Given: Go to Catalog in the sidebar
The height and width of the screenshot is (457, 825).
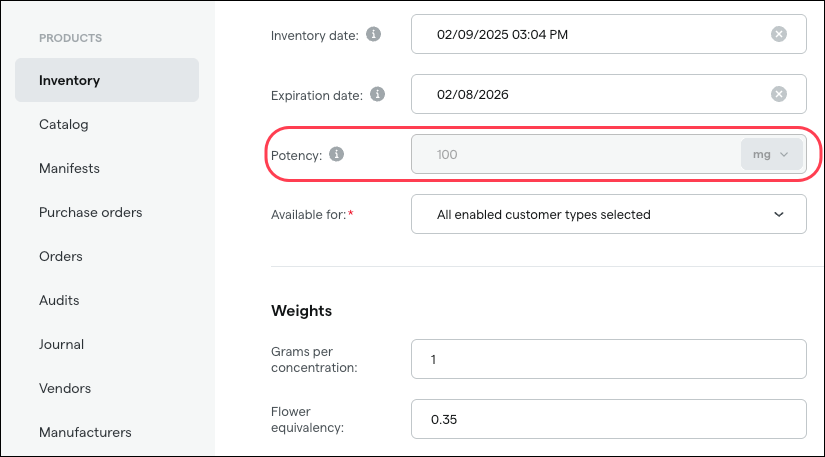Looking at the screenshot, I should click(x=64, y=124).
